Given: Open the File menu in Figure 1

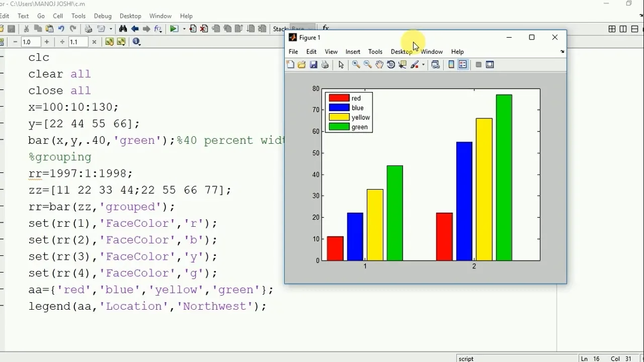Looking at the screenshot, I should 293,52.
